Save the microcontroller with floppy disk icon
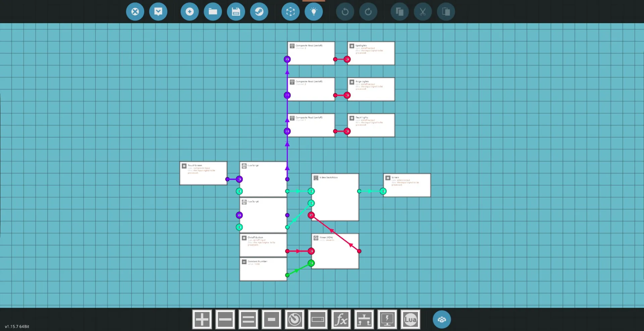644x331 pixels. 236,12
